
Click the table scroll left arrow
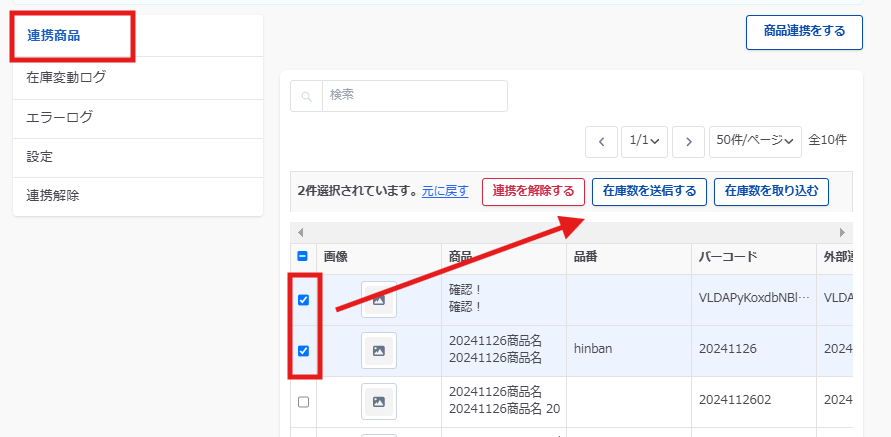pyautogui.click(x=300, y=232)
